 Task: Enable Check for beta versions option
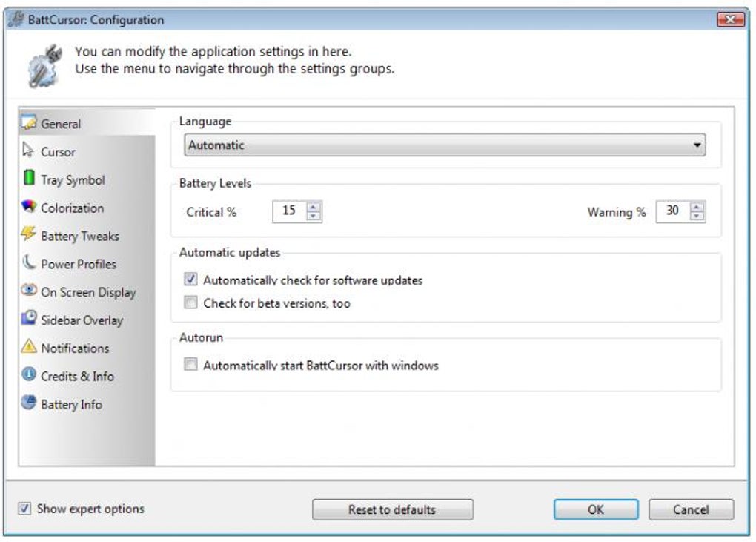click(190, 303)
